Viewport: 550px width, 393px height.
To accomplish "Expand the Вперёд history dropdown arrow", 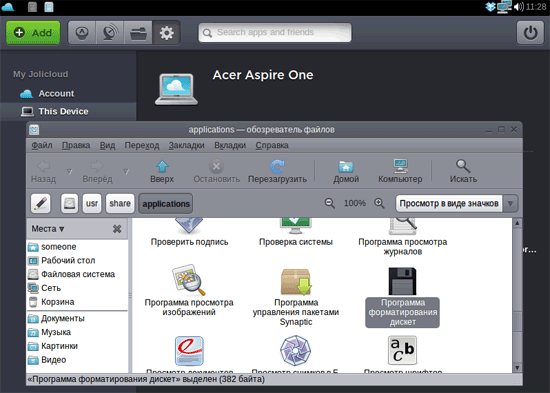I will click(x=126, y=171).
